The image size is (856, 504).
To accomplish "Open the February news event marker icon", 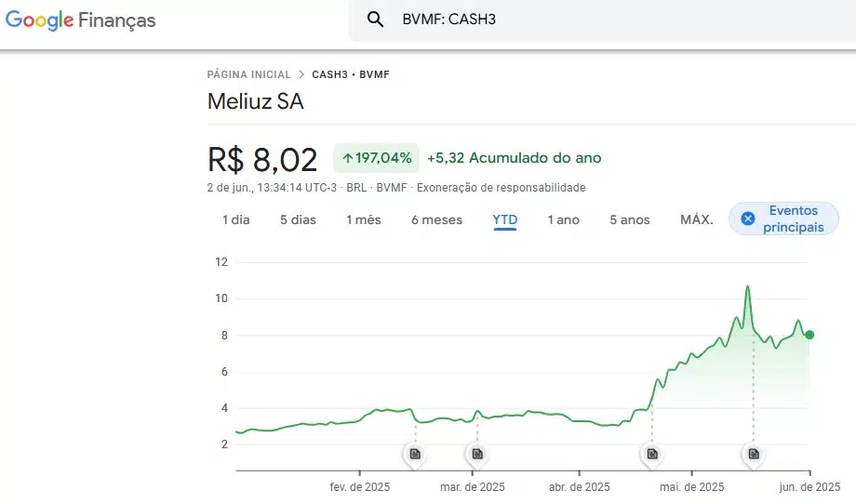I will pos(416,454).
